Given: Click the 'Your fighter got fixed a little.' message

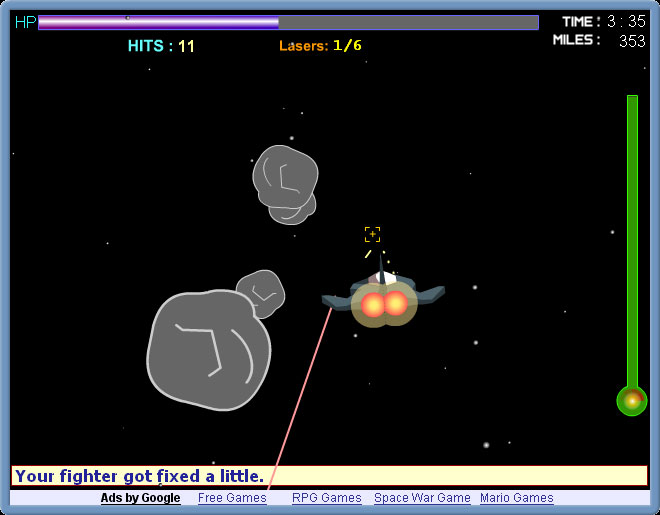Looking at the screenshot, I should [140, 476].
